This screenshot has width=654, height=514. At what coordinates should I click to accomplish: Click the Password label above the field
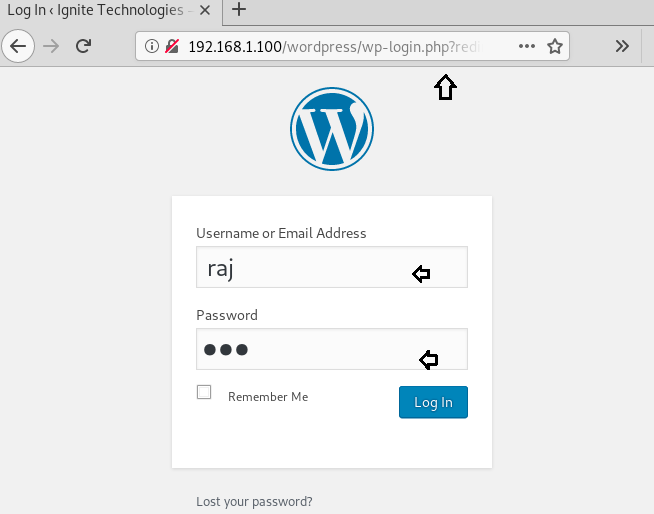coord(227,315)
